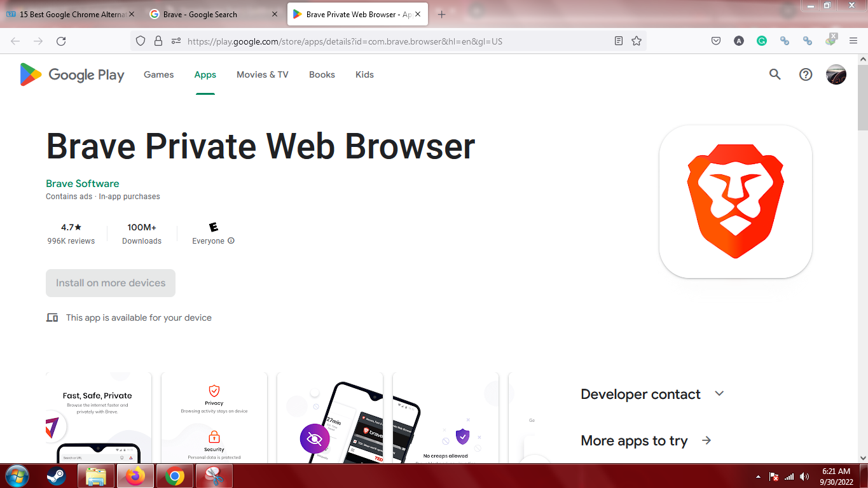Screen dimensions: 868x488
Task: Click the network signal tray icon
Action: 789,477
